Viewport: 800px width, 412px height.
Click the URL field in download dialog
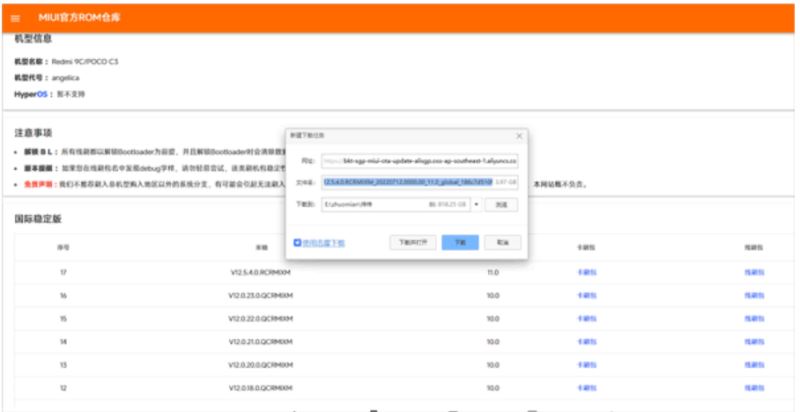point(420,161)
